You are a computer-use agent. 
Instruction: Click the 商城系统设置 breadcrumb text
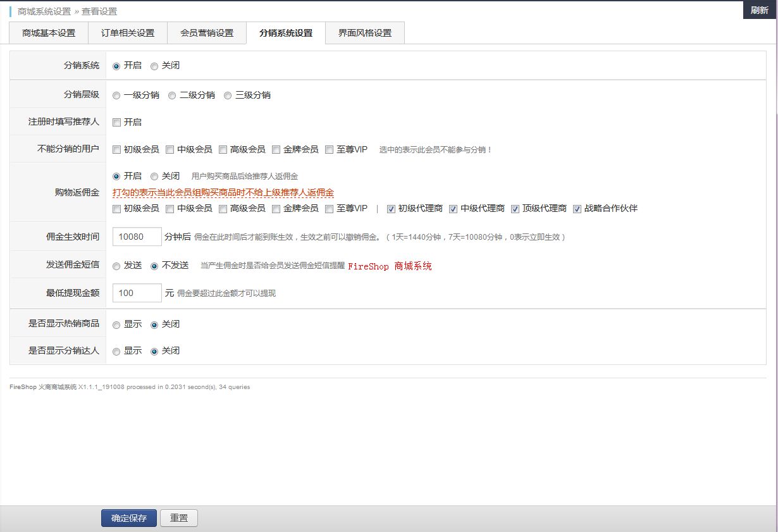click(44, 11)
